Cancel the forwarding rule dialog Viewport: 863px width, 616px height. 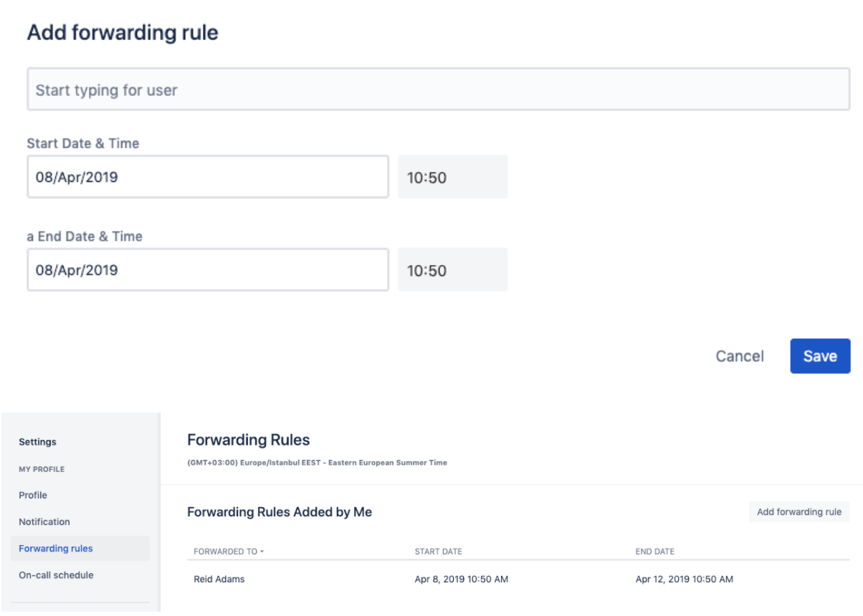pos(740,356)
